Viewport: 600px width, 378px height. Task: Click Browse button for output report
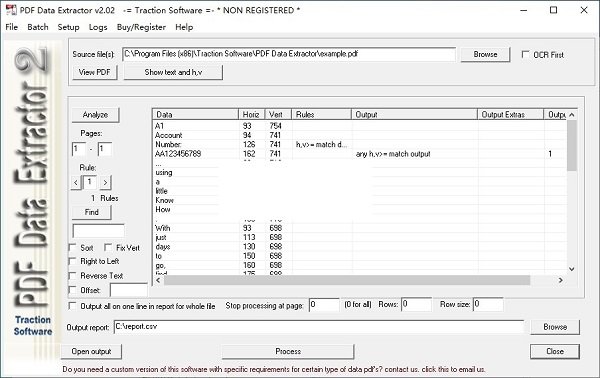point(555,327)
